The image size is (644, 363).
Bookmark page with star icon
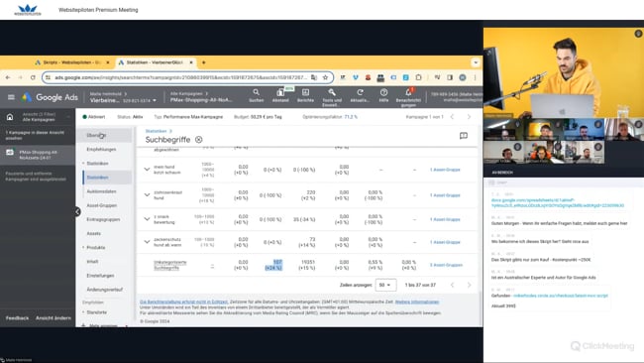click(325, 77)
